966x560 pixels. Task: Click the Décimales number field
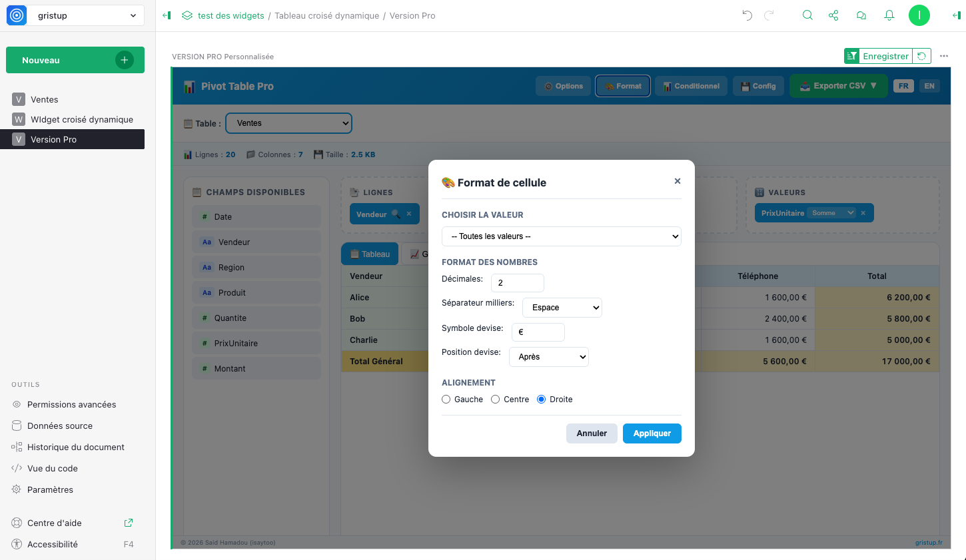point(517,283)
